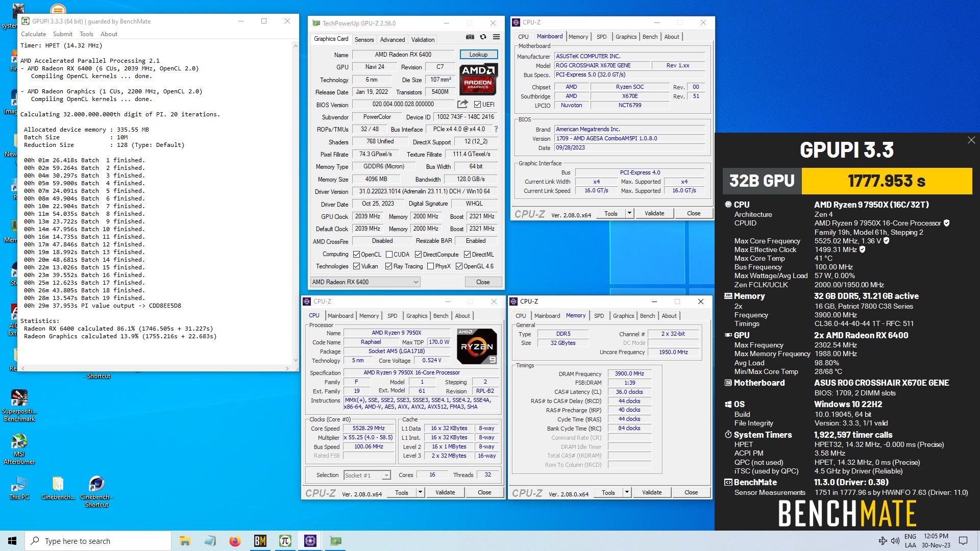Image resolution: width=980 pixels, height=551 pixels.
Task: Open the GPU-Z hamburger menu
Action: pos(496,37)
